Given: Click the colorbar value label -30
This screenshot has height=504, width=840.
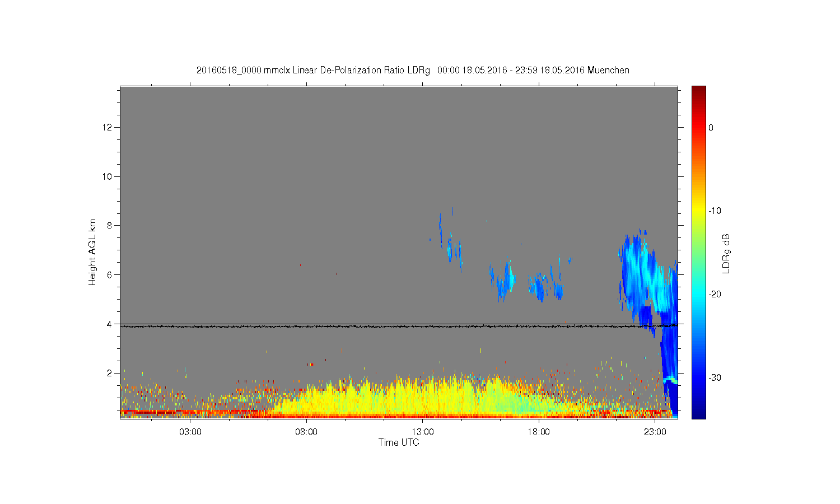Looking at the screenshot, I should click(x=715, y=377).
